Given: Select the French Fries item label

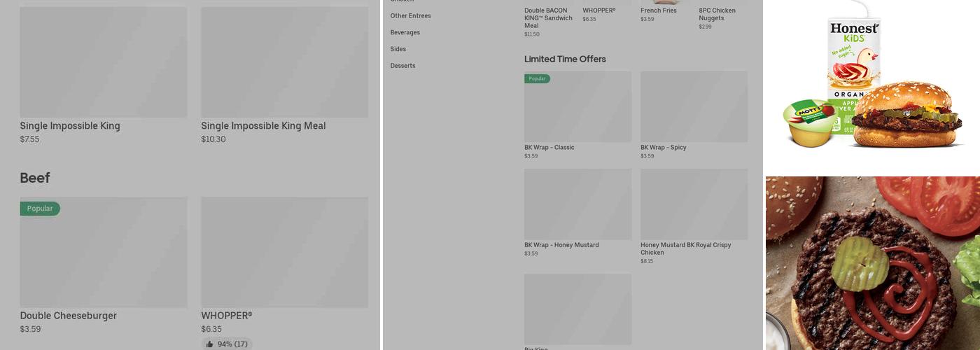Looking at the screenshot, I should [658, 10].
